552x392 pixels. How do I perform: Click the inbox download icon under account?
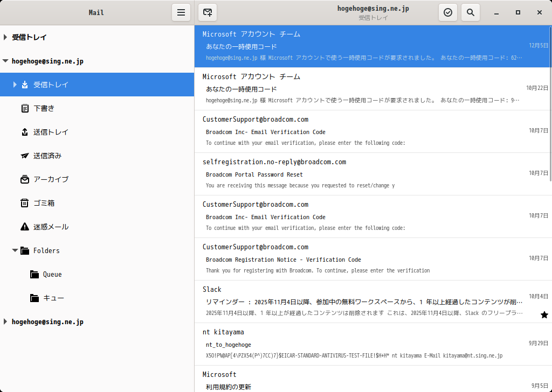(25, 85)
